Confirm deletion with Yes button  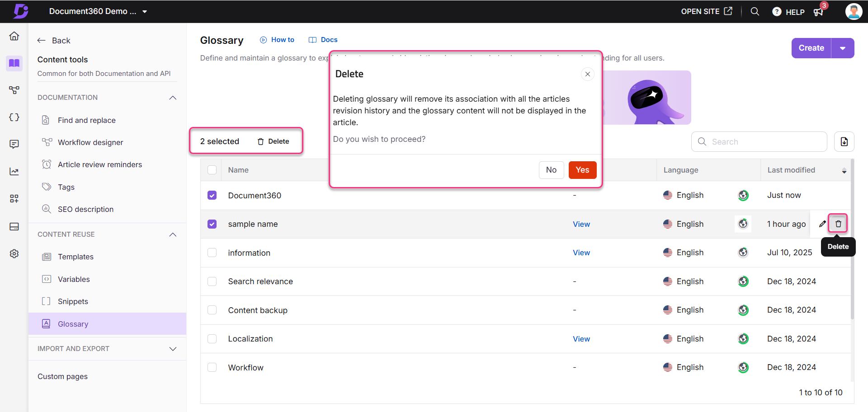tap(582, 170)
